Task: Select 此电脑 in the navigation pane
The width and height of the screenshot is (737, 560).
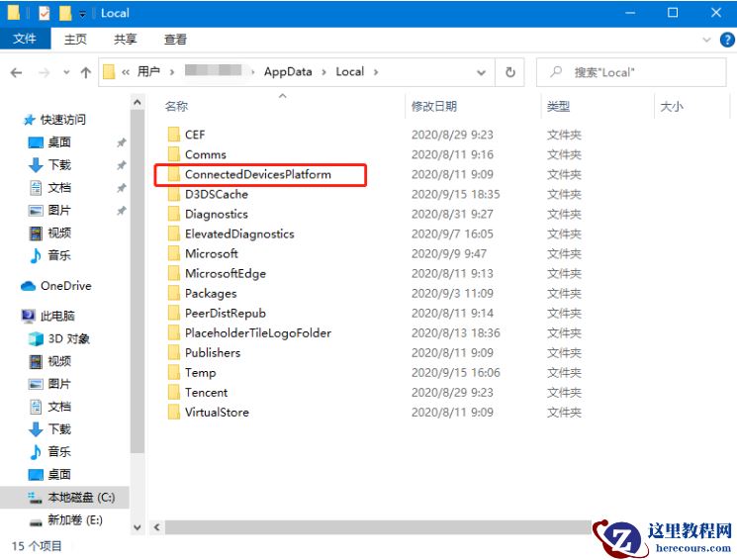Action: point(56,316)
